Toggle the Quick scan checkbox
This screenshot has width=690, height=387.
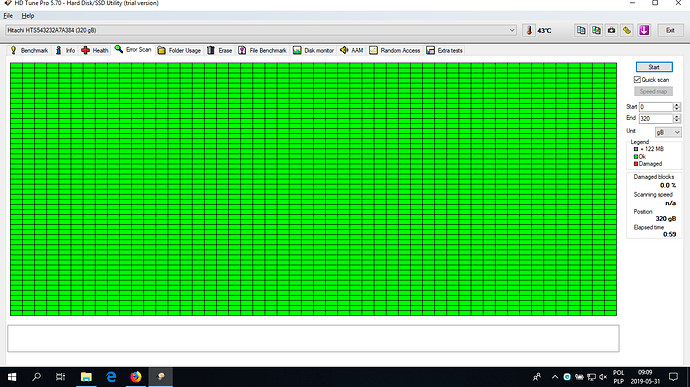(637, 80)
